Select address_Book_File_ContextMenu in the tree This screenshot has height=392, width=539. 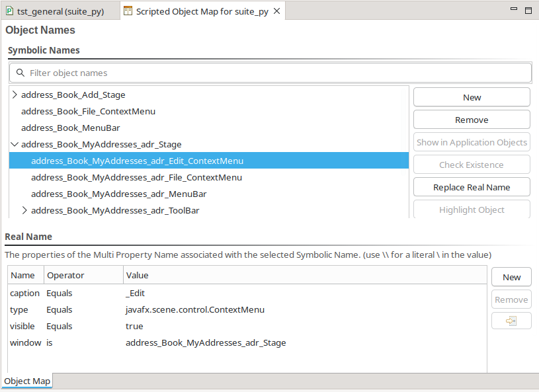(88, 111)
